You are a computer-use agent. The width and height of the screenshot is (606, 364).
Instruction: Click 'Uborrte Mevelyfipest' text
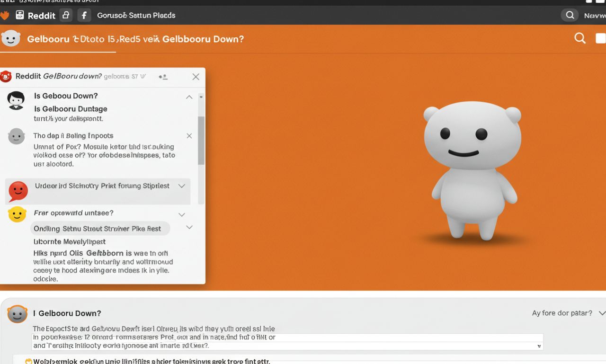point(69,242)
